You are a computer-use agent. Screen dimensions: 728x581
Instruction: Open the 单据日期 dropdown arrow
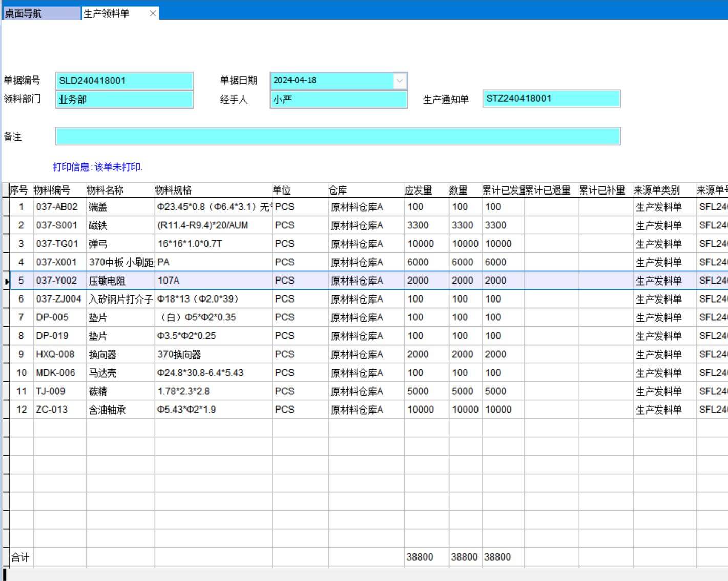400,81
